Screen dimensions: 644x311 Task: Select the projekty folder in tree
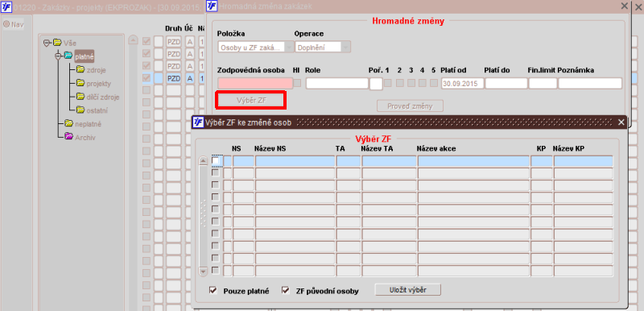coord(98,84)
